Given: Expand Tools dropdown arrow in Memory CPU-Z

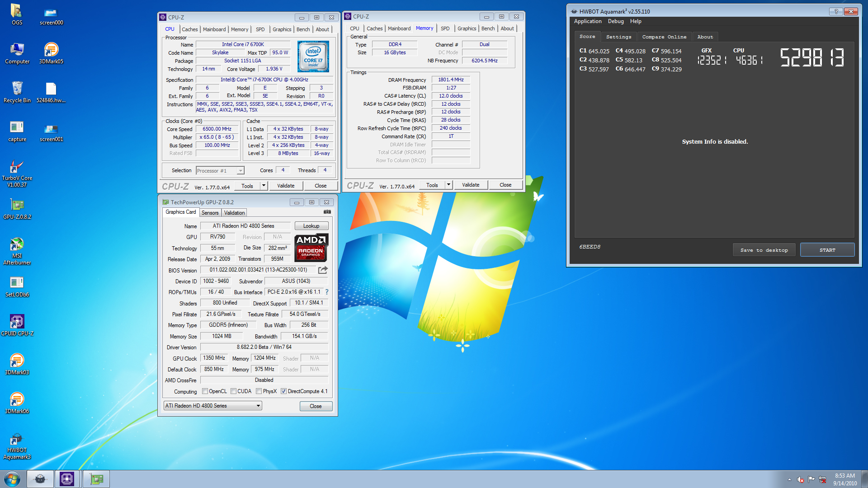Looking at the screenshot, I should click(448, 185).
